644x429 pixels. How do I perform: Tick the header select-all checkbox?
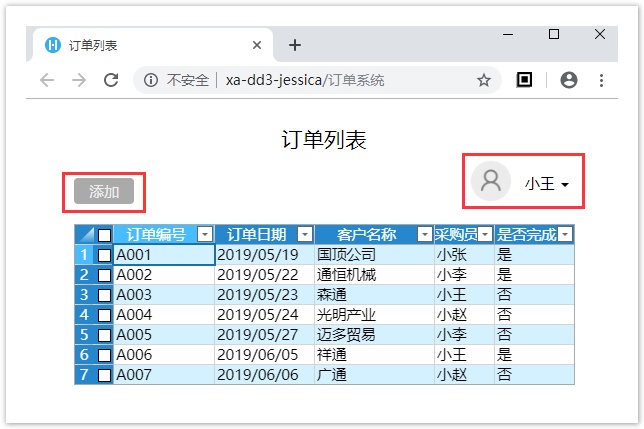tap(104, 235)
